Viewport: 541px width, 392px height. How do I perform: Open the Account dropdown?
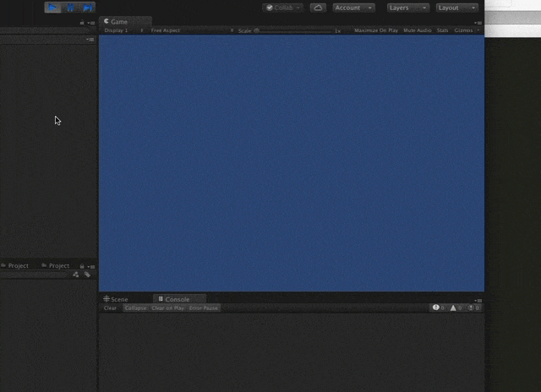point(353,8)
